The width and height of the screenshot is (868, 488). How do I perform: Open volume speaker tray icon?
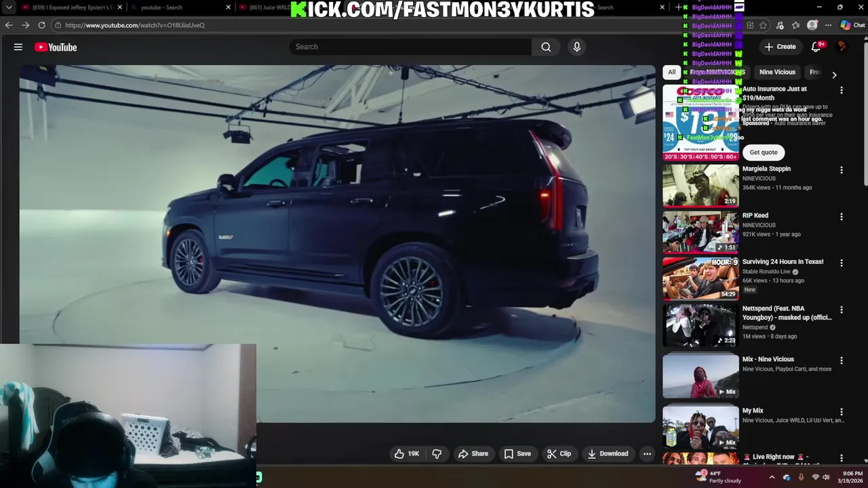[826, 477]
